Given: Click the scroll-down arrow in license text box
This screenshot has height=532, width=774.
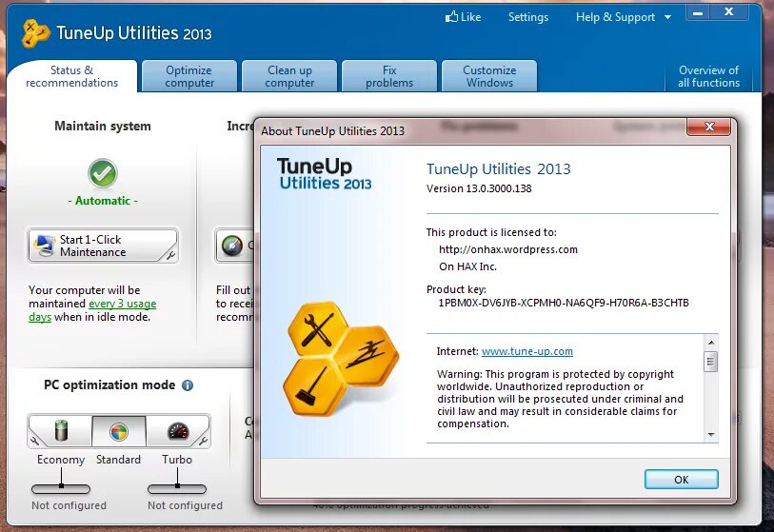Looking at the screenshot, I should tap(711, 434).
